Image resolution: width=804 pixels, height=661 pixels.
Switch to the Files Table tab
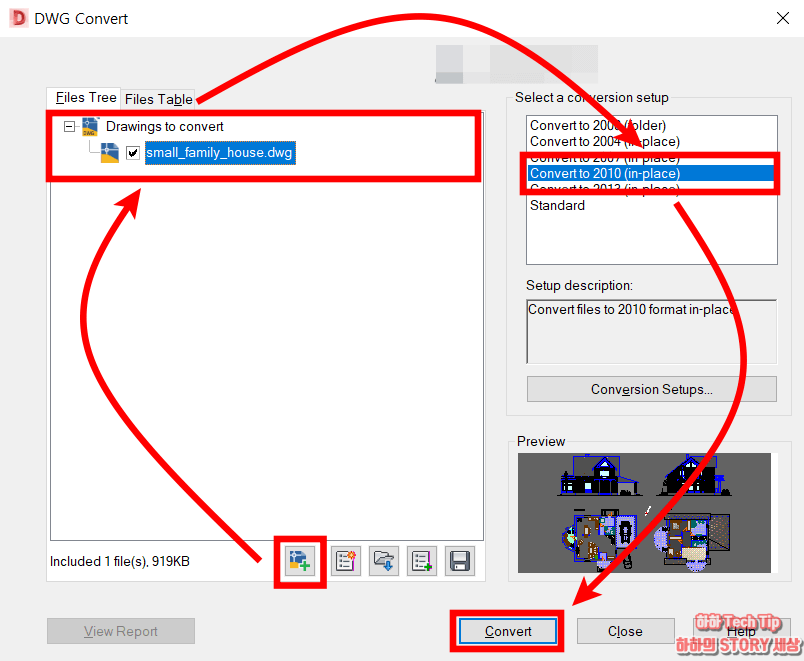[x=158, y=99]
